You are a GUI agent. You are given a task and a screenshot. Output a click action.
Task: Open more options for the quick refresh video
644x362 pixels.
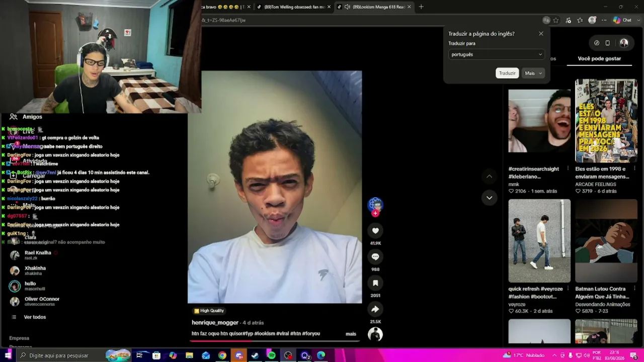click(x=568, y=289)
